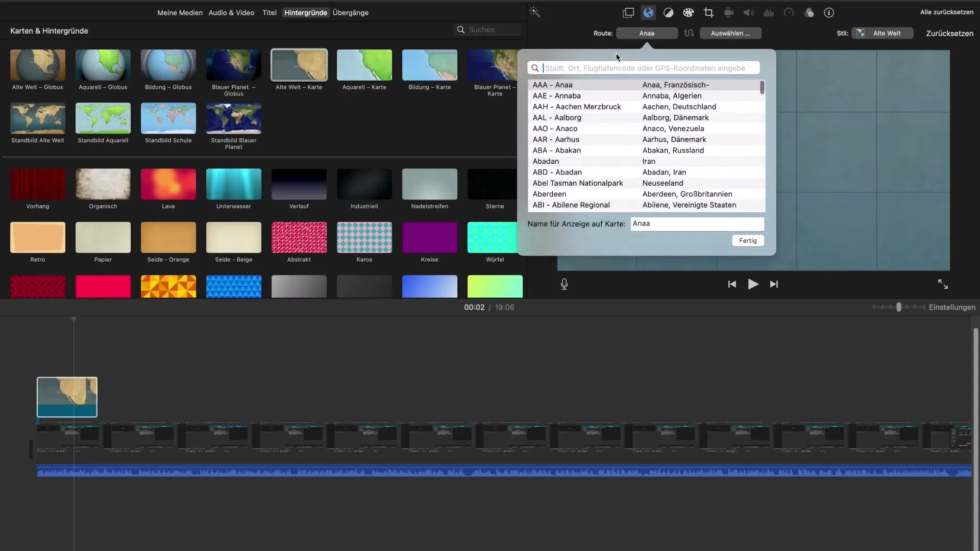Select Alte Welt – Globus thumbnail
This screenshot has height=551, width=980.
click(38, 65)
